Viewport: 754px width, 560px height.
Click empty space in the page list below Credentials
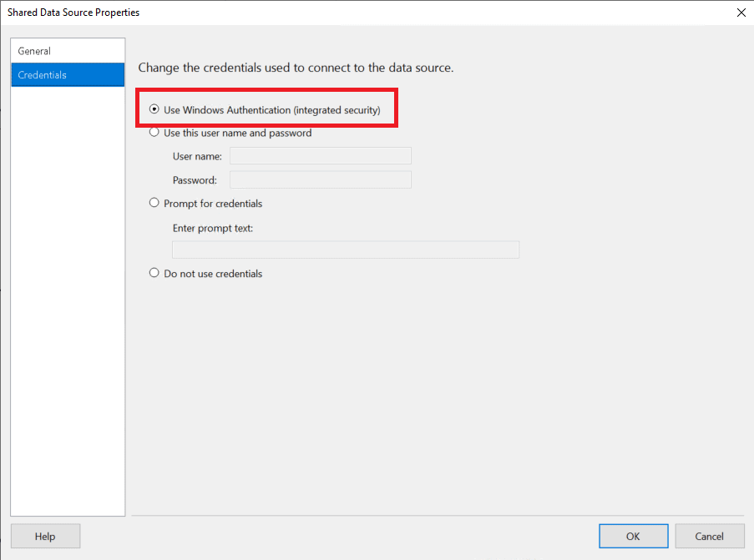tap(68, 298)
